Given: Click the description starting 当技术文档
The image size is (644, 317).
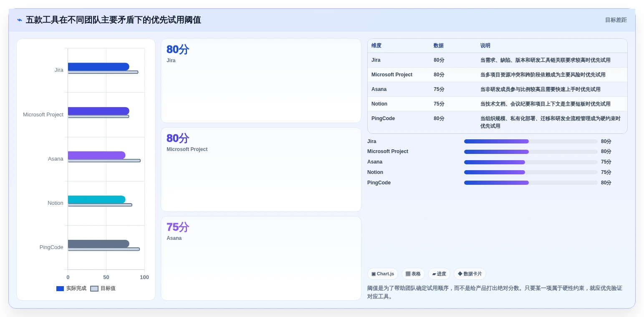Looking at the screenshot, I should click(546, 104).
